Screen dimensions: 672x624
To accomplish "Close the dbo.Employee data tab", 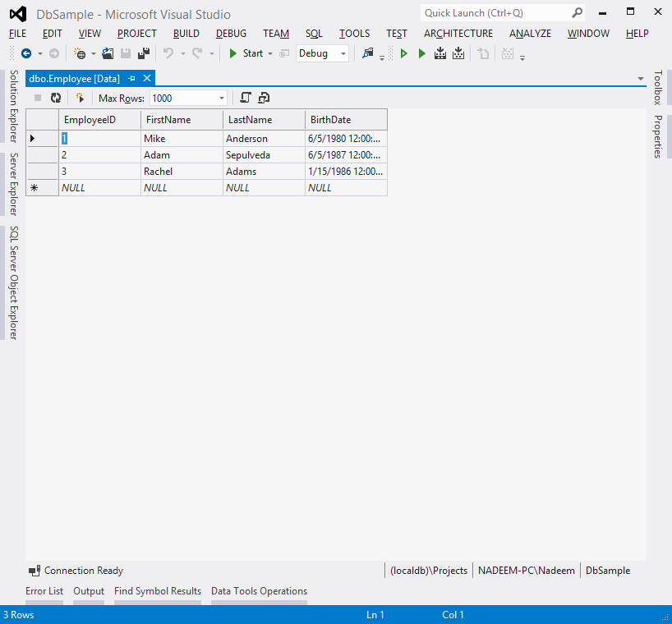I will (x=147, y=78).
